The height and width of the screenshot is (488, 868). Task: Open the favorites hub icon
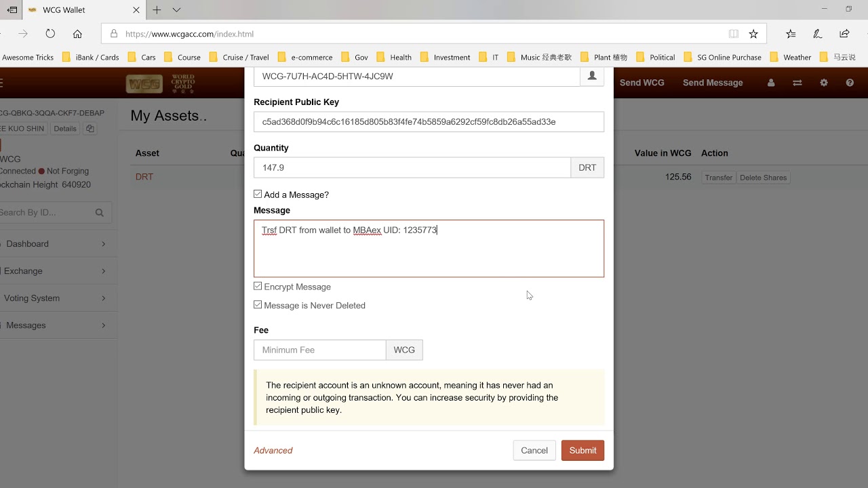point(791,34)
